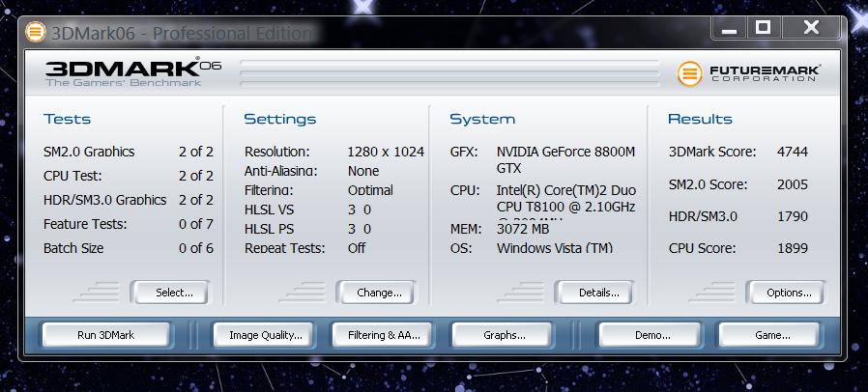868x392 pixels.
Task: Click the Batch Size label
Action: coord(73,248)
